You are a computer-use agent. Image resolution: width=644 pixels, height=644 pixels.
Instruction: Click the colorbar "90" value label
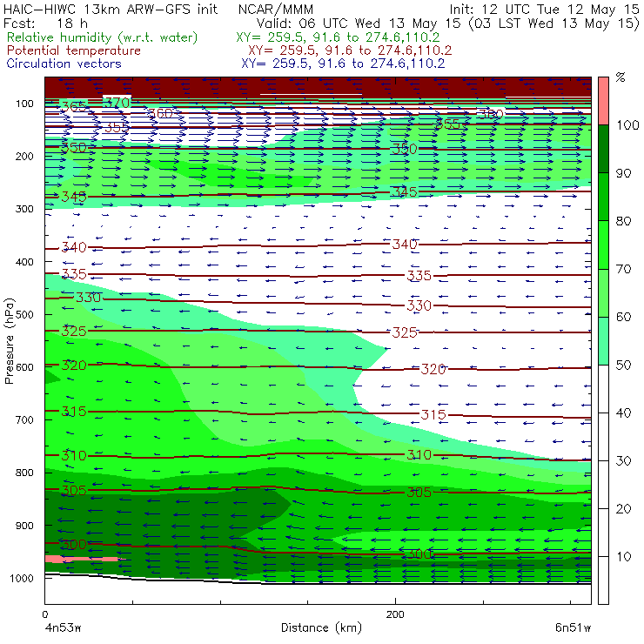pos(623,173)
